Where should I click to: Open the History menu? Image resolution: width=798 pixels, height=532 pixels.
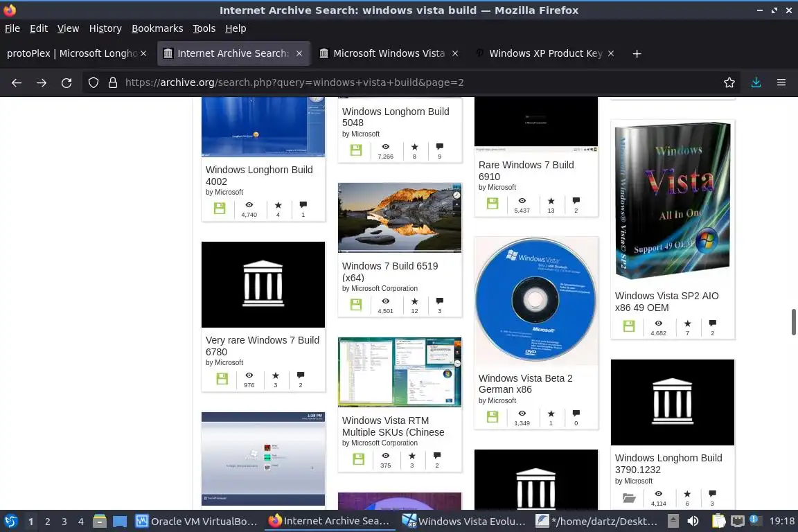[105, 28]
